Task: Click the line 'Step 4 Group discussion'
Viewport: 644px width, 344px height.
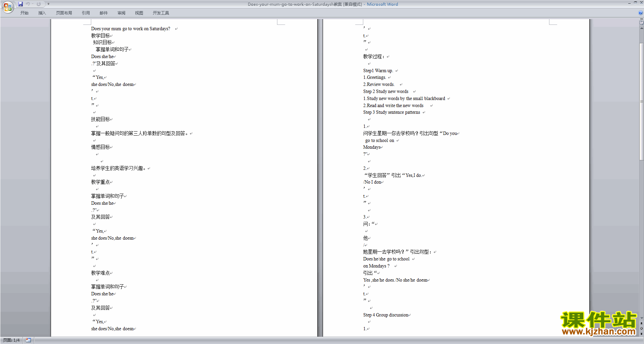Action: tap(386, 315)
